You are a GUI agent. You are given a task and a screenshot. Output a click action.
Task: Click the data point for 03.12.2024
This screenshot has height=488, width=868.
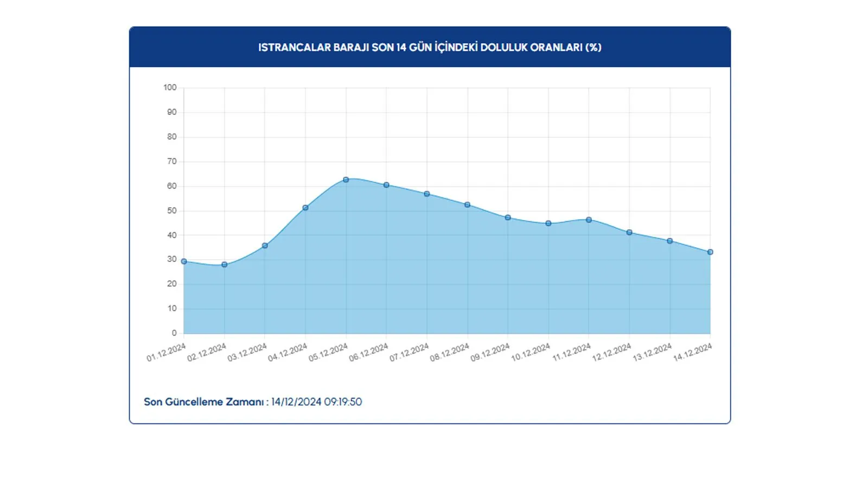click(x=265, y=246)
